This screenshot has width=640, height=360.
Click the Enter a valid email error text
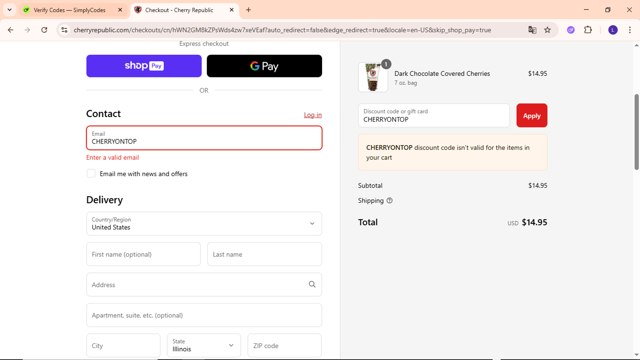(113, 158)
